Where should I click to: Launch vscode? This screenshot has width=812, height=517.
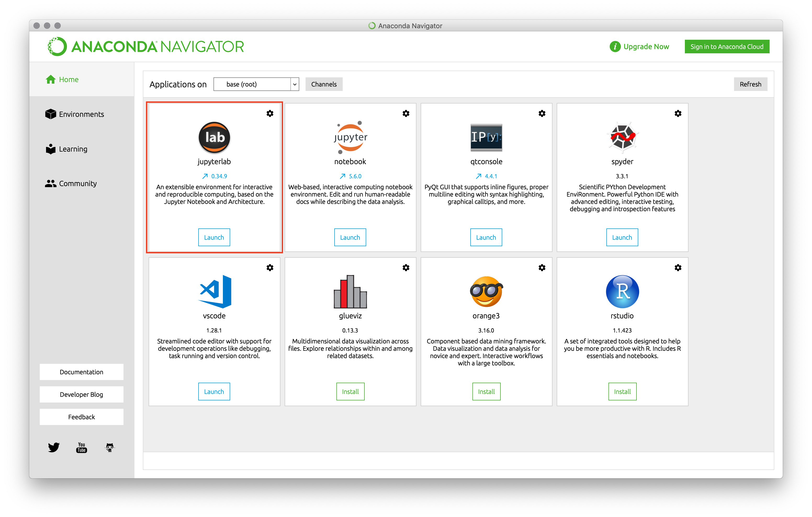(x=214, y=391)
